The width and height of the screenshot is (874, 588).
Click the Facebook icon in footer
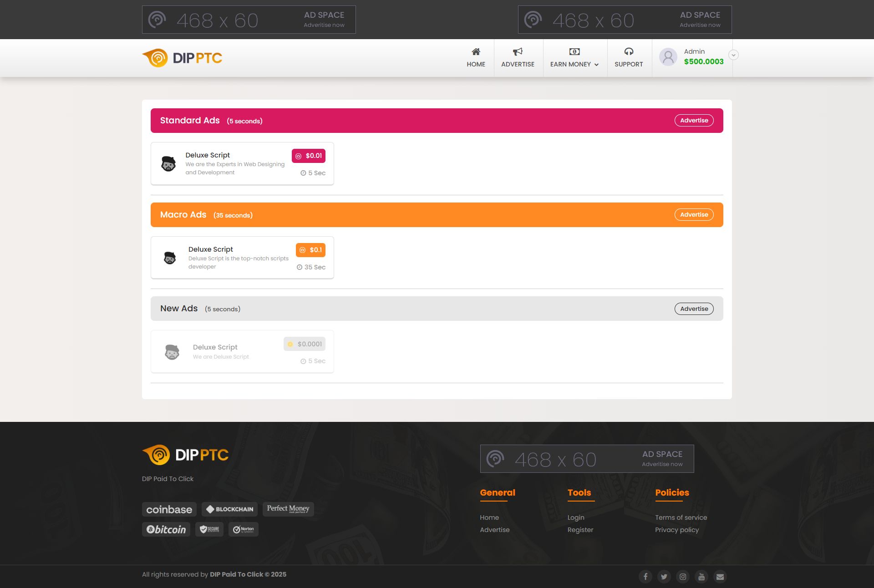tap(645, 577)
